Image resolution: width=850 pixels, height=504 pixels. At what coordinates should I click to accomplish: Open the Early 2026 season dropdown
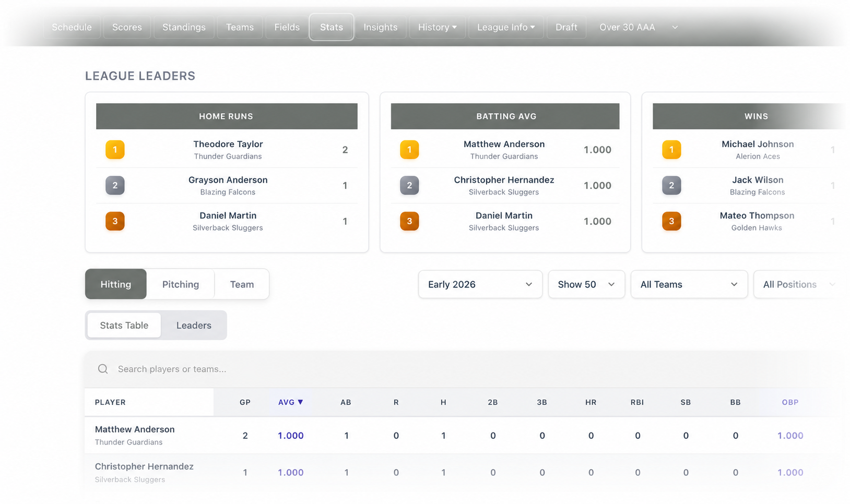point(480,284)
